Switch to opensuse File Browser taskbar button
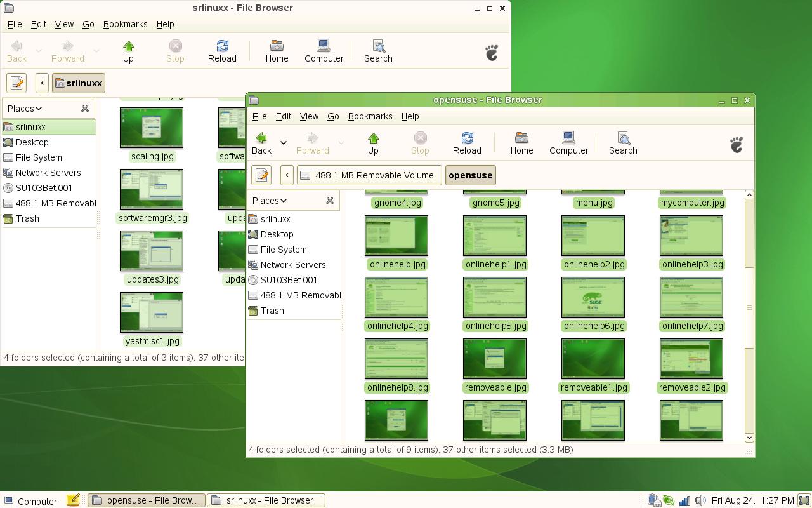The image size is (812, 508). pyautogui.click(x=147, y=500)
